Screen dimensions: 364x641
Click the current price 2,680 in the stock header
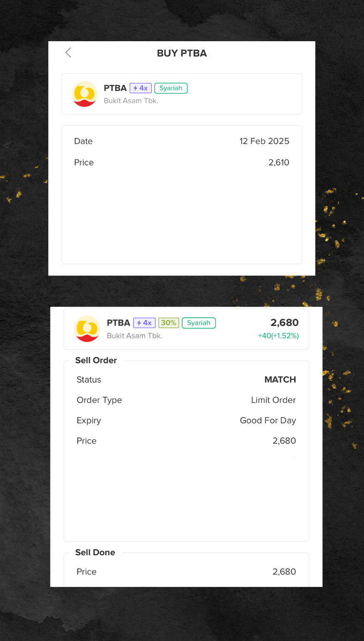pyautogui.click(x=285, y=323)
